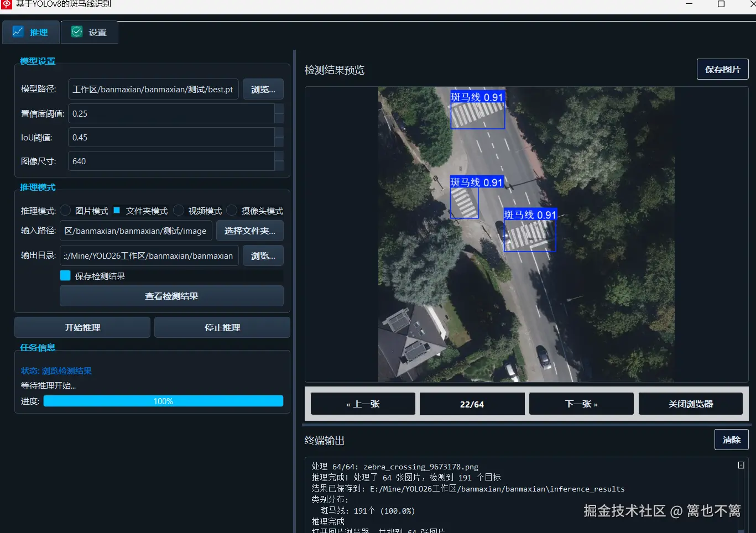Image resolution: width=756 pixels, height=533 pixels.
Task: Click the checkmark icon on the 设置 tab
Action: click(76, 32)
